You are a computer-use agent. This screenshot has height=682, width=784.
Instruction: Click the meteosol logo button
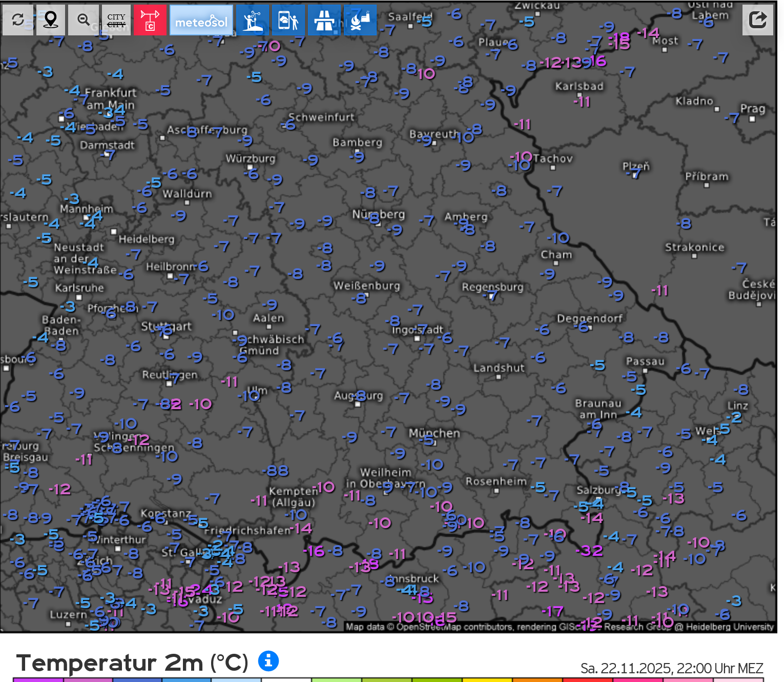(x=201, y=20)
